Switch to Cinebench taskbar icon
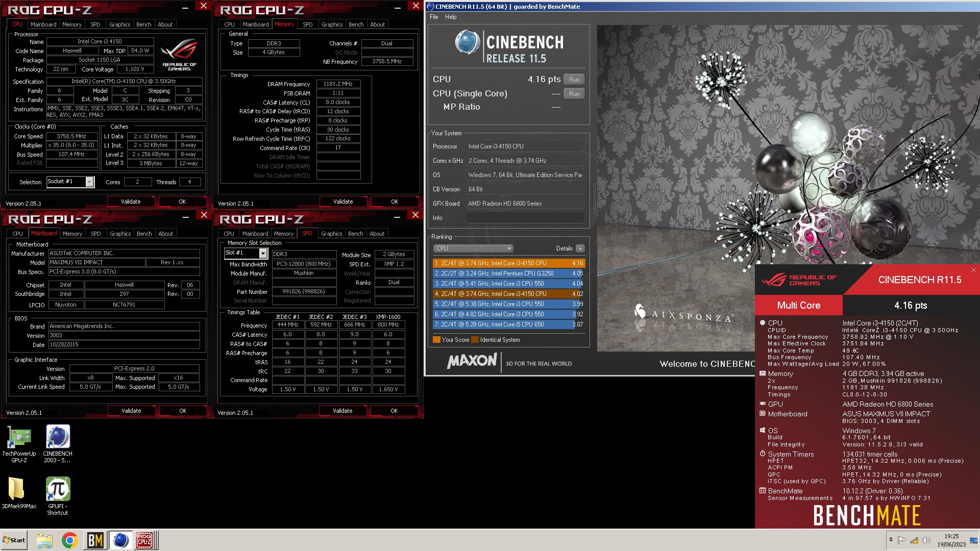Image resolution: width=980 pixels, height=551 pixels. (120, 540)
